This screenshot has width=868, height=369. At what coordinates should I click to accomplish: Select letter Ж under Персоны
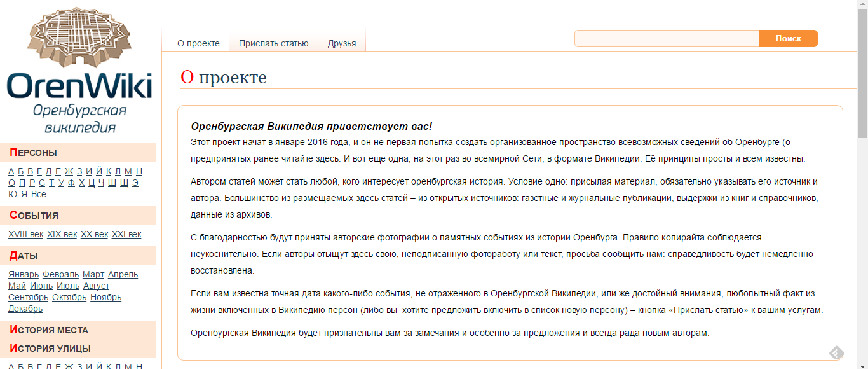pos(69,171)
